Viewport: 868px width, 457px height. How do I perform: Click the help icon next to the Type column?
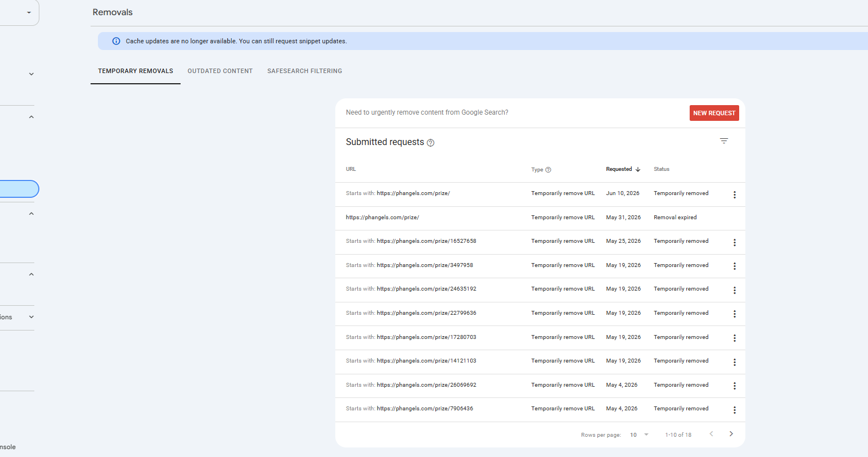(548, 170)
